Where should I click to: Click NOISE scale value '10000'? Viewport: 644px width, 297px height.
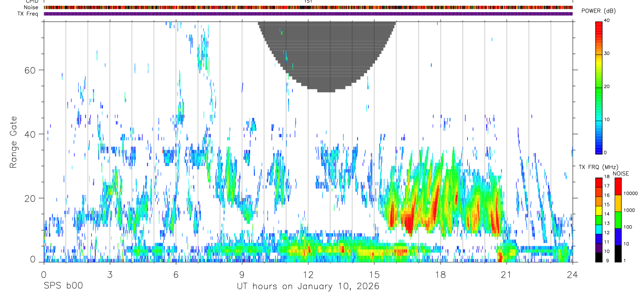(x=632, y=193)
